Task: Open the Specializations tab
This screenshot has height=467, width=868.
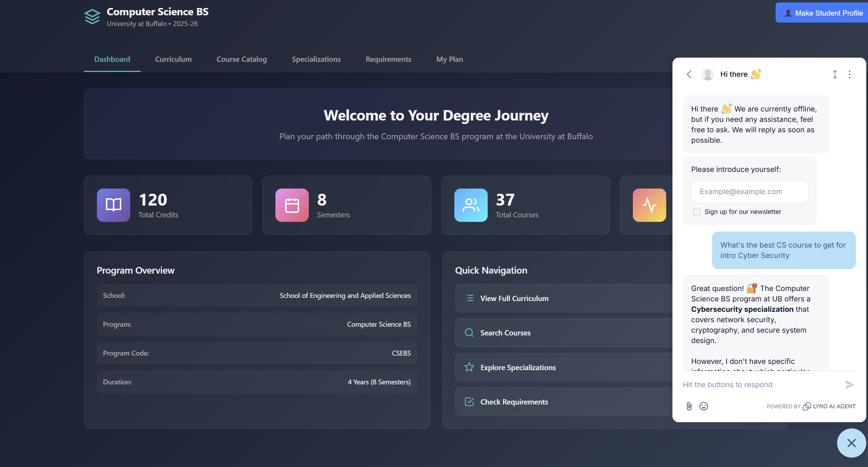Action: (316, 59)
